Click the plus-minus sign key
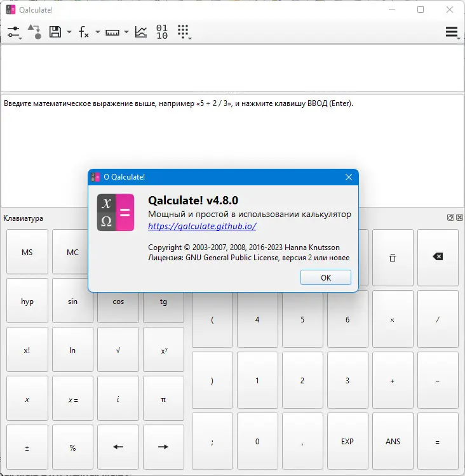 27,447
